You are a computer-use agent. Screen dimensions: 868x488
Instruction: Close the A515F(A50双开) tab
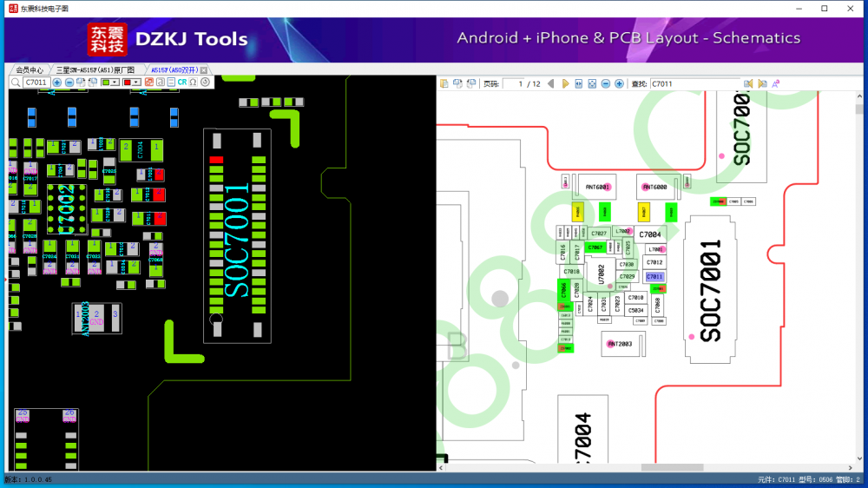coord(204,70)
